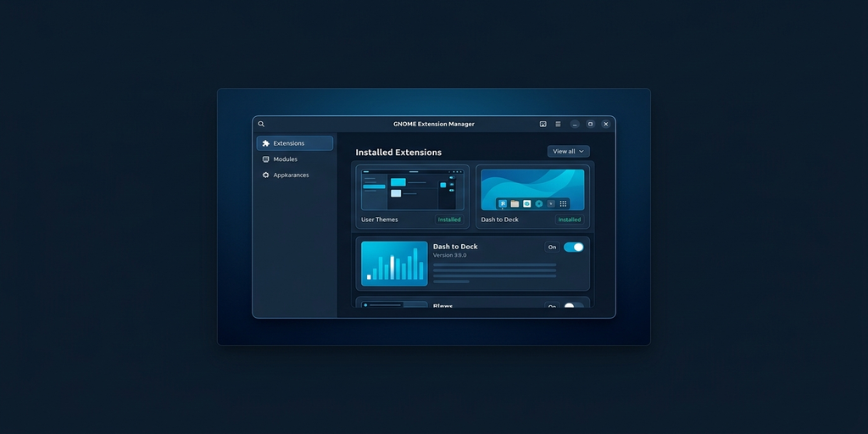The width and height of the screenshot is (868, 434).
Task: Click the Modules sidebar icon
Action: [x=265, y=159]
